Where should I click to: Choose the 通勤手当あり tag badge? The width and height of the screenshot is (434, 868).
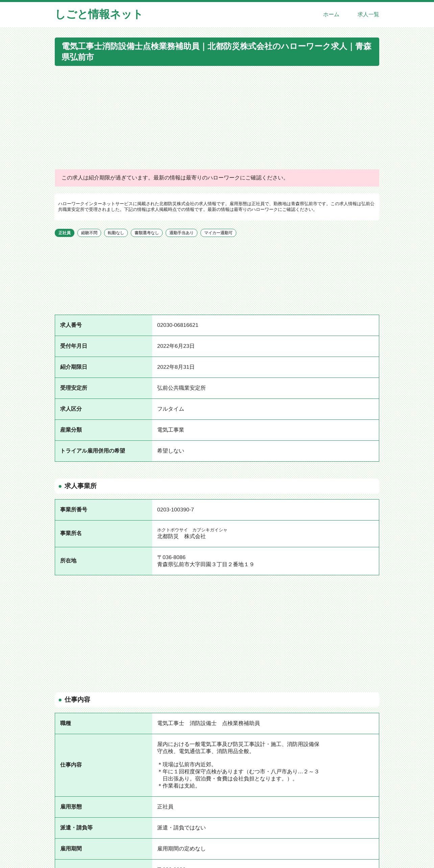click(x=182, y=233)
